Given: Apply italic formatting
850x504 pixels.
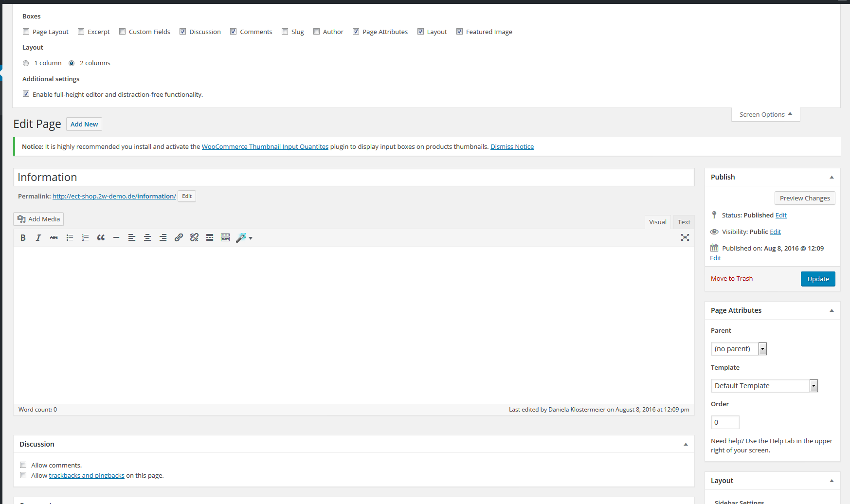Looking at the screenshot, I should pos(38,238).
